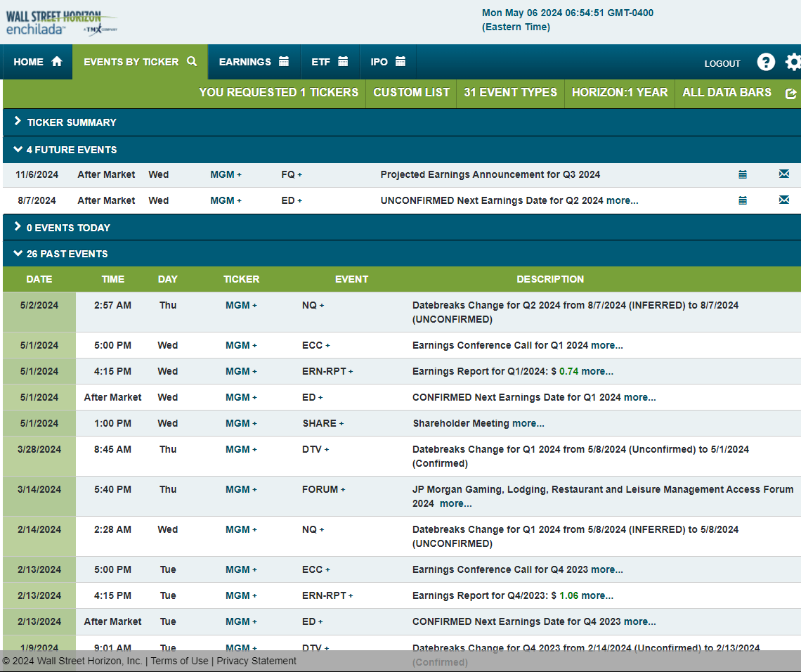Open more link for UNCONFIRMED Q2 2024 earnings
This screenshot has height=672, width=801.
click(x=622, y=200)
